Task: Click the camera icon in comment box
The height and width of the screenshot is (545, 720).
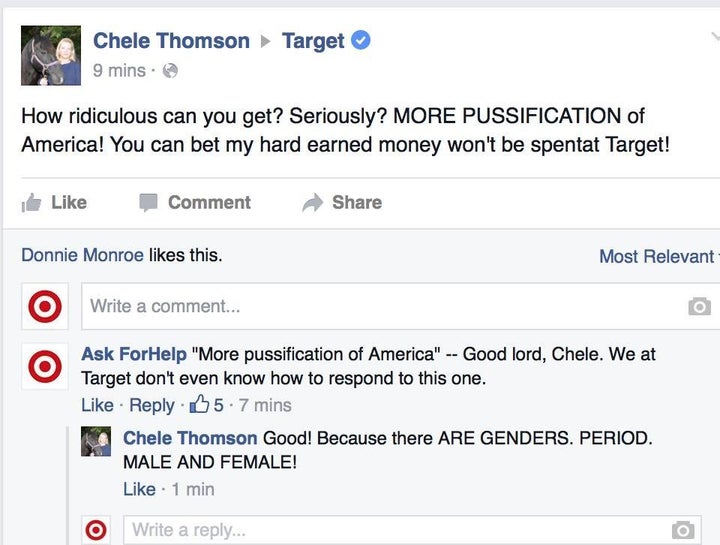Action: [699, 306]
